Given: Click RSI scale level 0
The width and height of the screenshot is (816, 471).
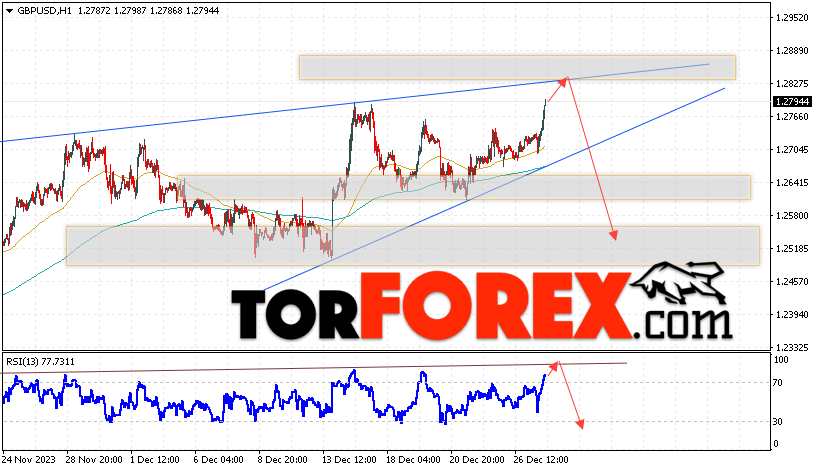Looking at the screenshot, I should 776,444.
